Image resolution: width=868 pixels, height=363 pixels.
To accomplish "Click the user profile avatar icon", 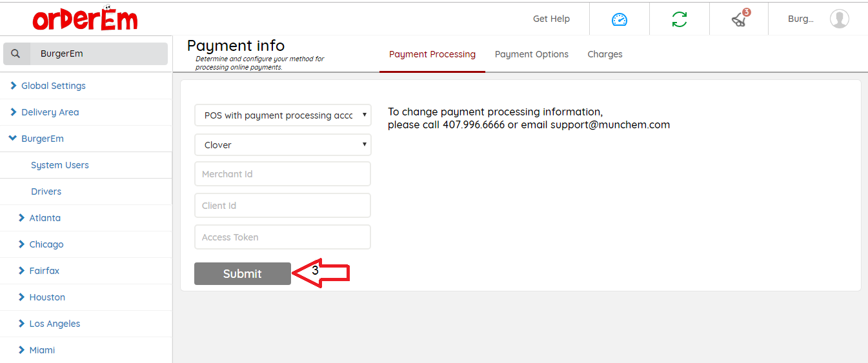I will (839, 19).
